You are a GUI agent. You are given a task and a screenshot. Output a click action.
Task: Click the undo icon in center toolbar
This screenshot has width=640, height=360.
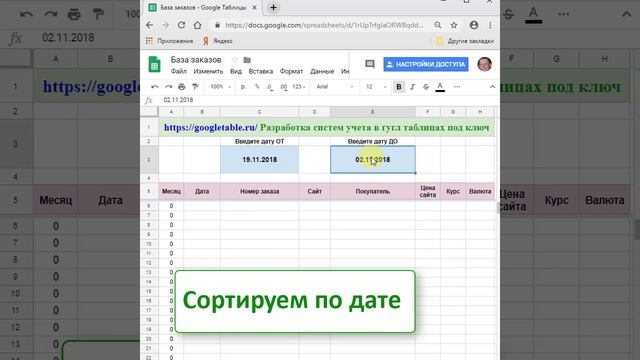[x=154, y=87]
